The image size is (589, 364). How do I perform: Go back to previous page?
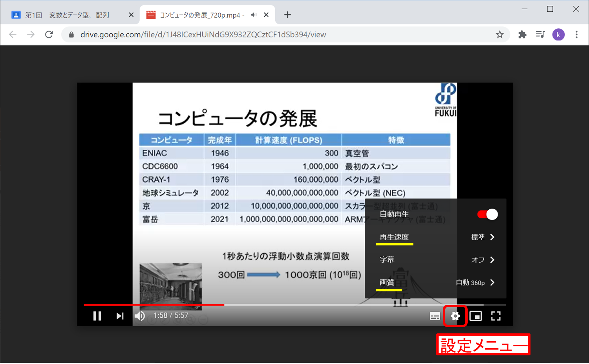pyautogui.click(x=13, y=35)
